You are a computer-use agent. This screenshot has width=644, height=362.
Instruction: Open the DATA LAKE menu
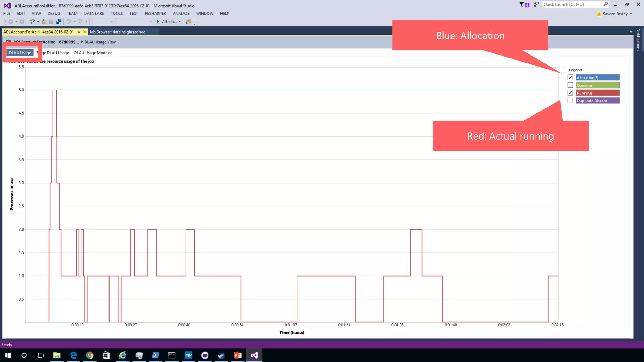click(x=94, y=14)
